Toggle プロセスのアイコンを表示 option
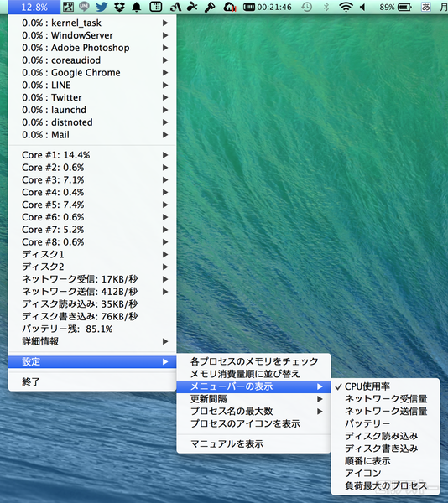The height and width of the screenshot is (503, 448). click(253, 423)
